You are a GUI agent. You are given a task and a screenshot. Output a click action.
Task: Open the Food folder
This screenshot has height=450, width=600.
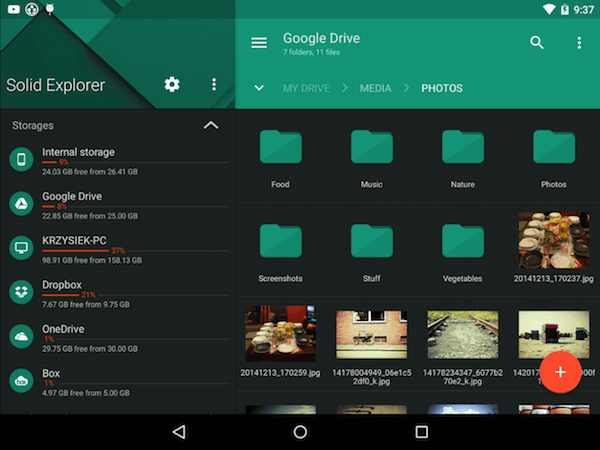click(x=280, y=159)
